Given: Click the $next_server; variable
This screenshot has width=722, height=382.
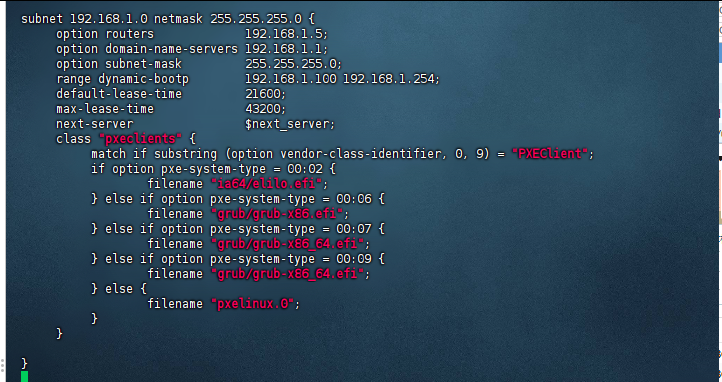Looking at the screenshot, I should point(290,124).
